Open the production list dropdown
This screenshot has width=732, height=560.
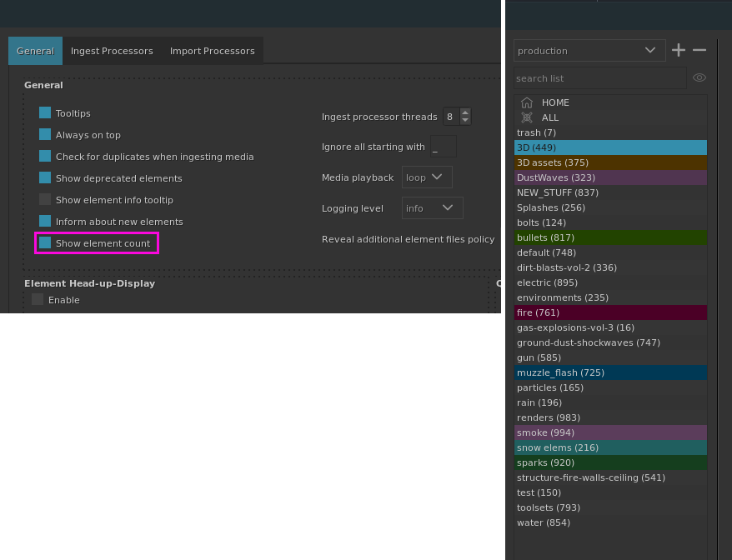click(589, 50)
